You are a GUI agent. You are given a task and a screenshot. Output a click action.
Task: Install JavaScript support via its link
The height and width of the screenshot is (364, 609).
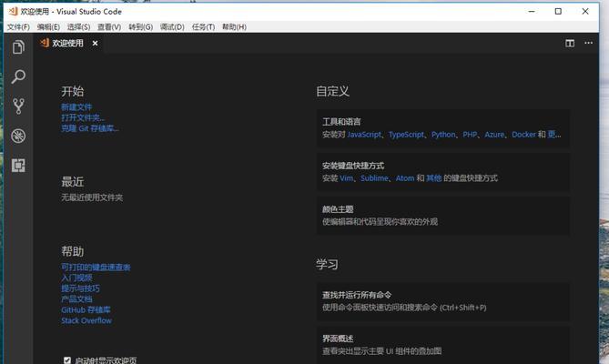pyautogui.click(x=364, y=135)
